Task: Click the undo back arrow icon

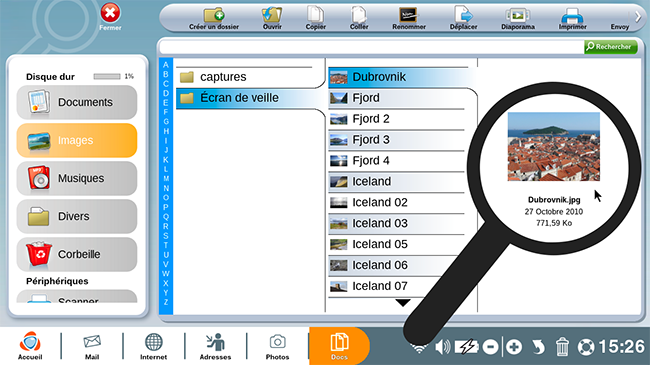Action: (x=538, y=347)
